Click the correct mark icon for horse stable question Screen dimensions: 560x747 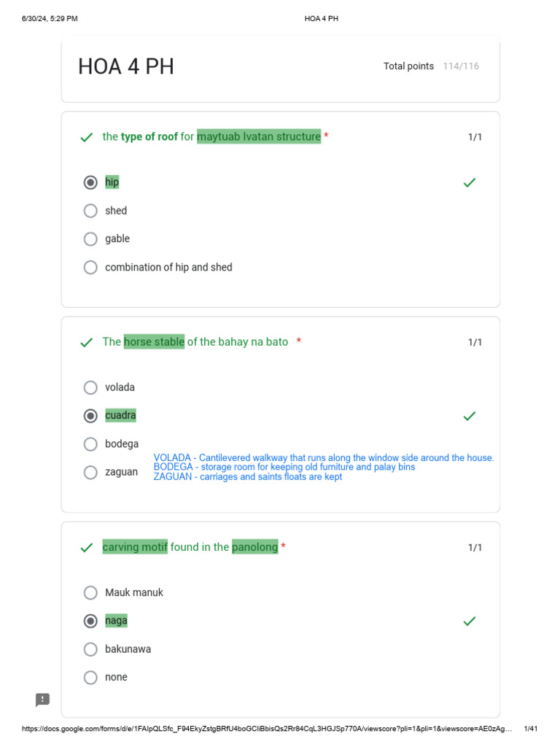(87, 342)
